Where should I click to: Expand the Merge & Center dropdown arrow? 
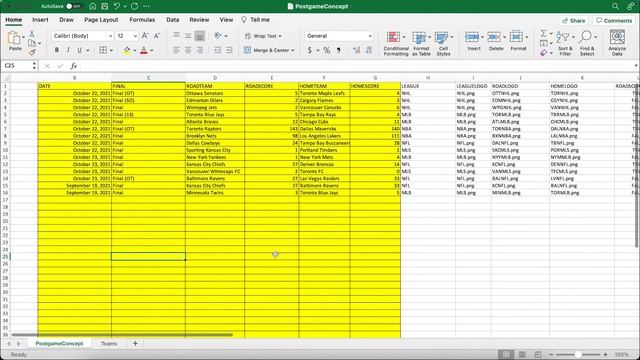293,50
